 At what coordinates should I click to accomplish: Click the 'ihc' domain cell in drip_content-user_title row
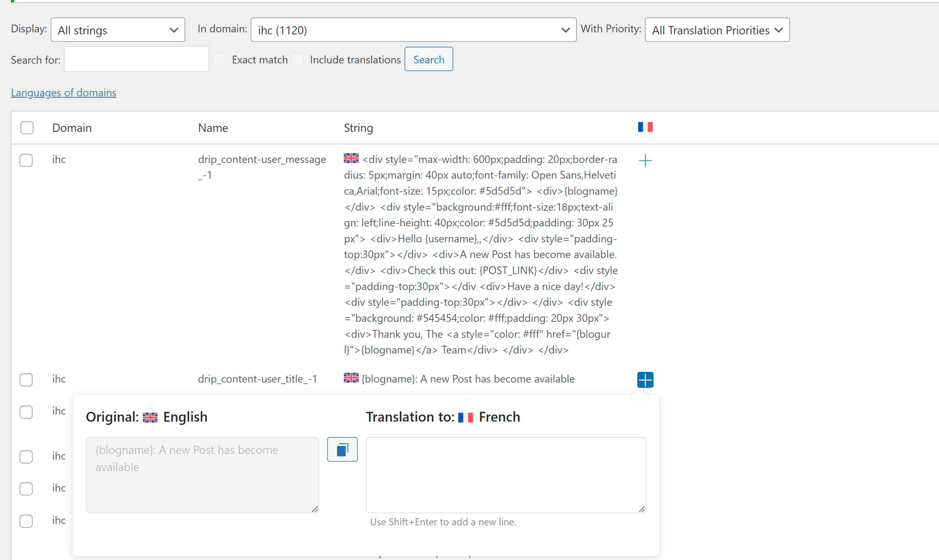pyautogui.click(x=59, y=379)
